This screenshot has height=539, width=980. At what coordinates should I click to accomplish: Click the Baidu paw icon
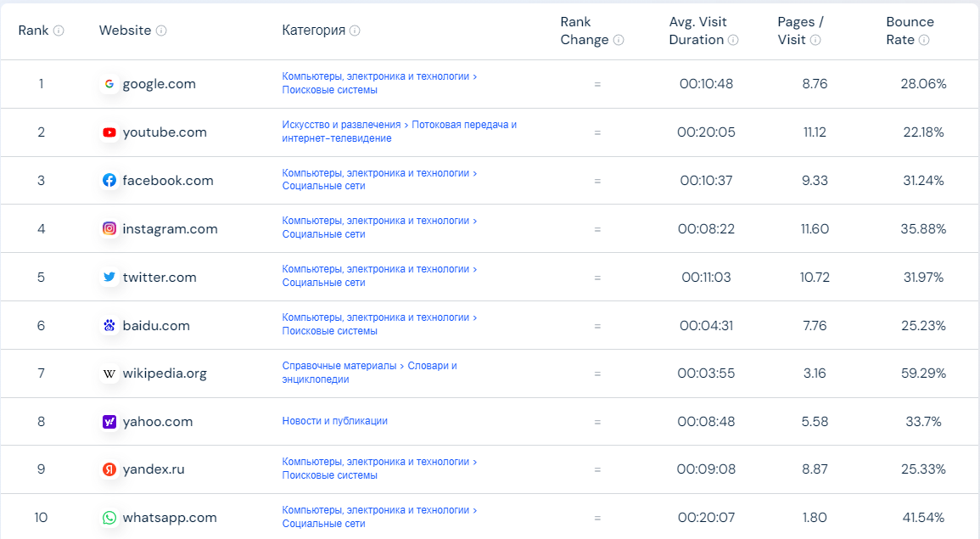tap(109, 325)
